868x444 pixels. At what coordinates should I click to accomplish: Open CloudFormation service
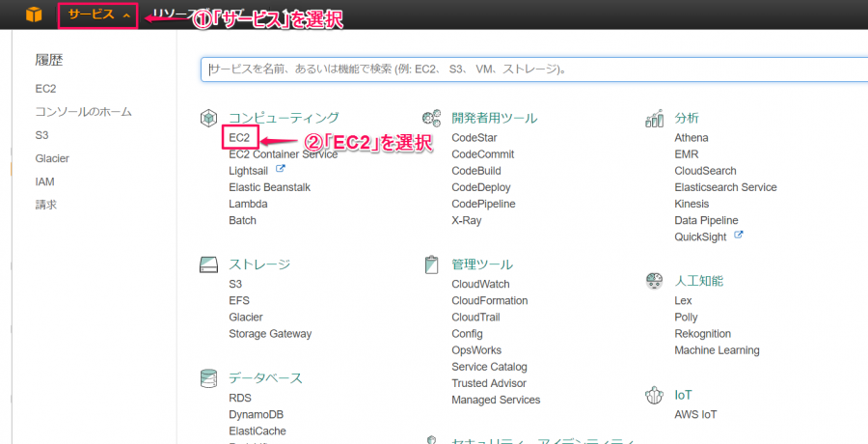point(490,301)
